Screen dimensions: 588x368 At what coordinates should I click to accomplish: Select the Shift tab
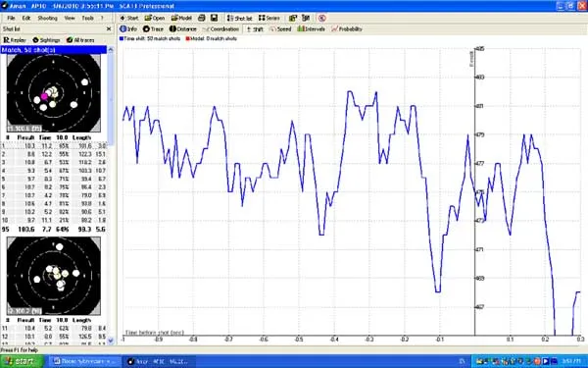(255, 28)
